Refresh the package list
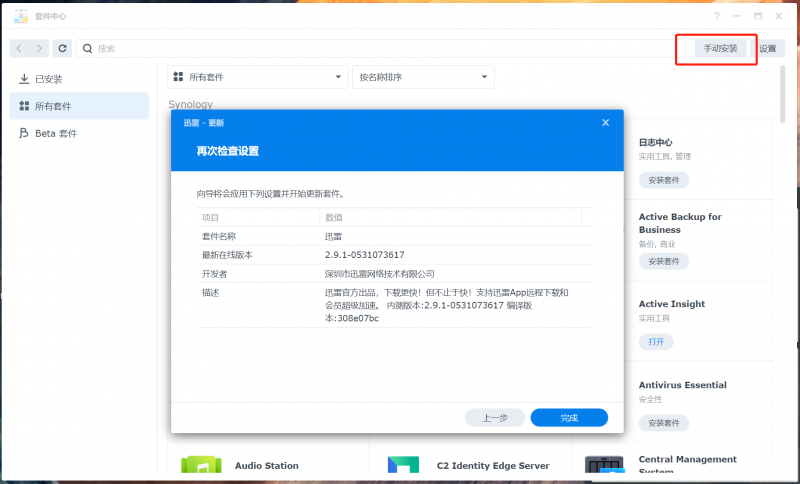 62,48
